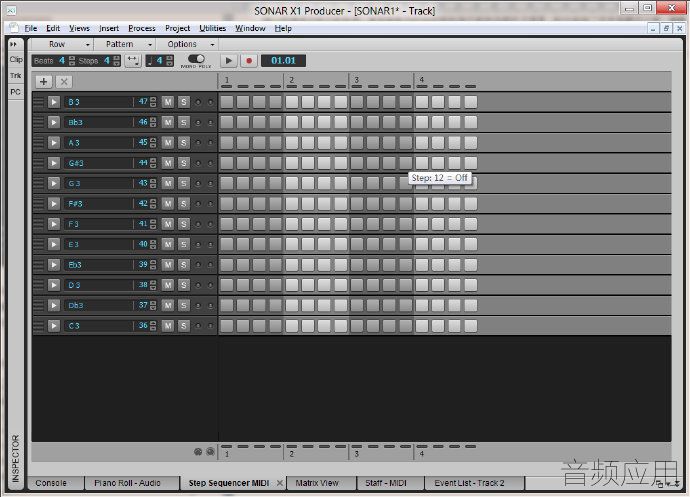Click the left round knob below rows
The height and width of the screenshot is (497, 690).
[x=198, y=452]
